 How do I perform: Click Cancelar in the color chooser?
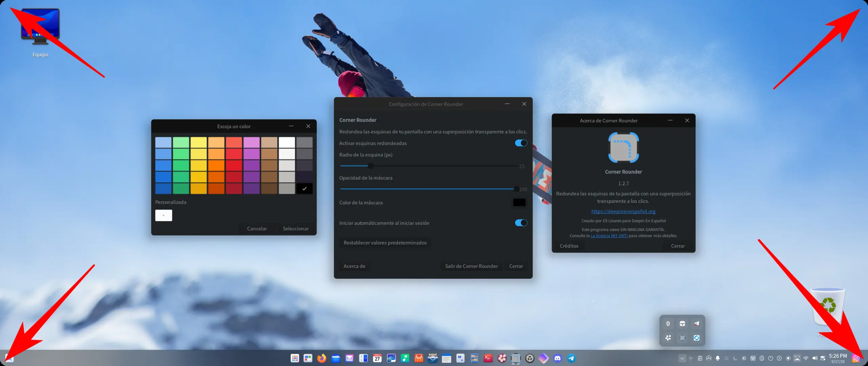click(257, 229)
